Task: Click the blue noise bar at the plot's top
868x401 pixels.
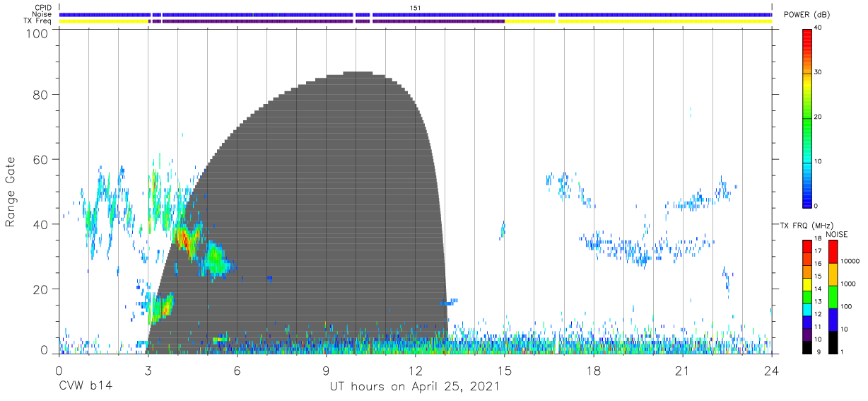Action: pos(415,14)
